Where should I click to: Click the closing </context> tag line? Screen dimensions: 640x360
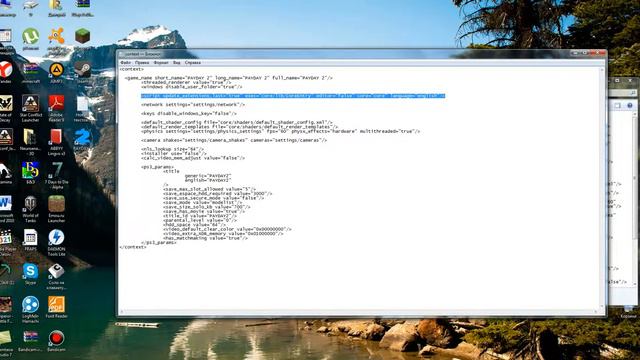pyautogui.click(x=133, y=247)
